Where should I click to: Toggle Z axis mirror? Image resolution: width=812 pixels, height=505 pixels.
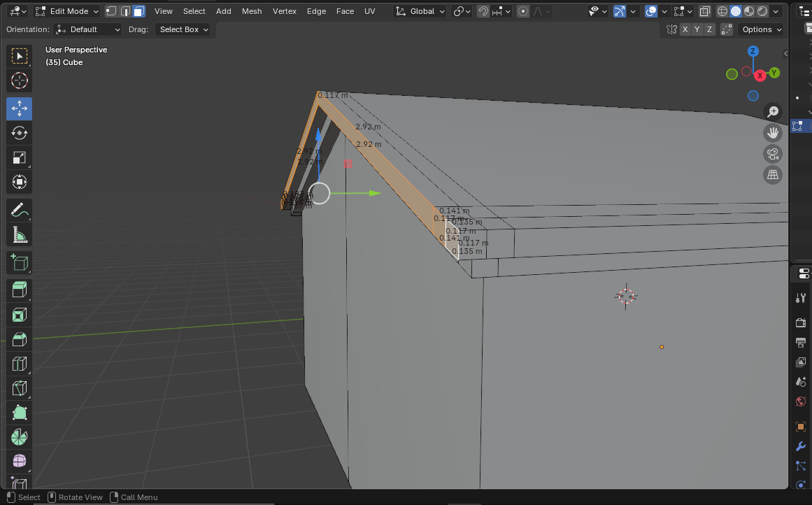[x=709, y=29]
